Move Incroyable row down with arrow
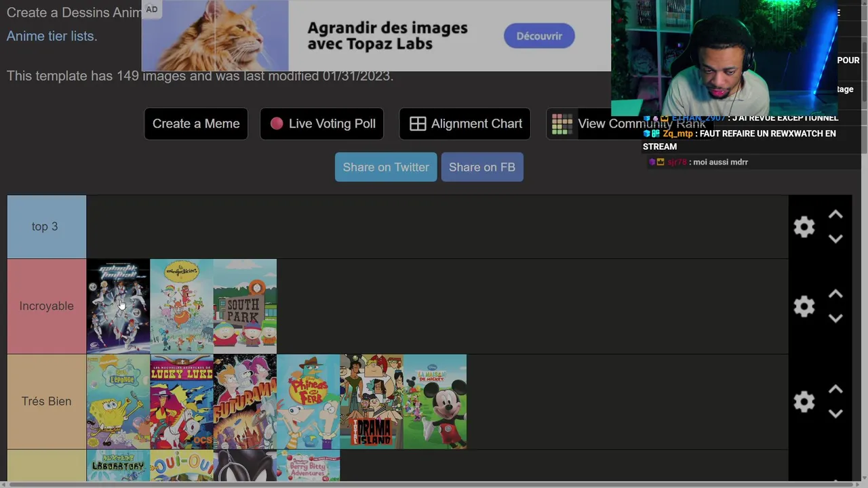The width and height of the screenshot is (868, 488). (835, 318)
